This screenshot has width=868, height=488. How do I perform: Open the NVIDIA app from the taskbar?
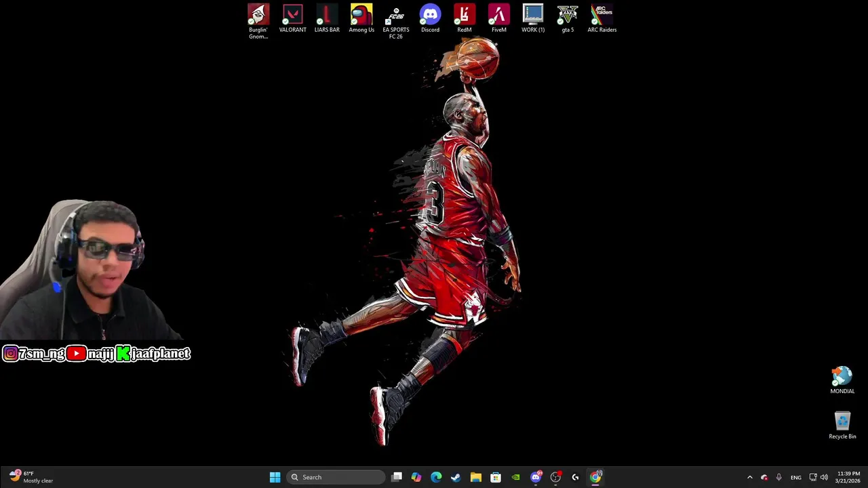point(515,477)
